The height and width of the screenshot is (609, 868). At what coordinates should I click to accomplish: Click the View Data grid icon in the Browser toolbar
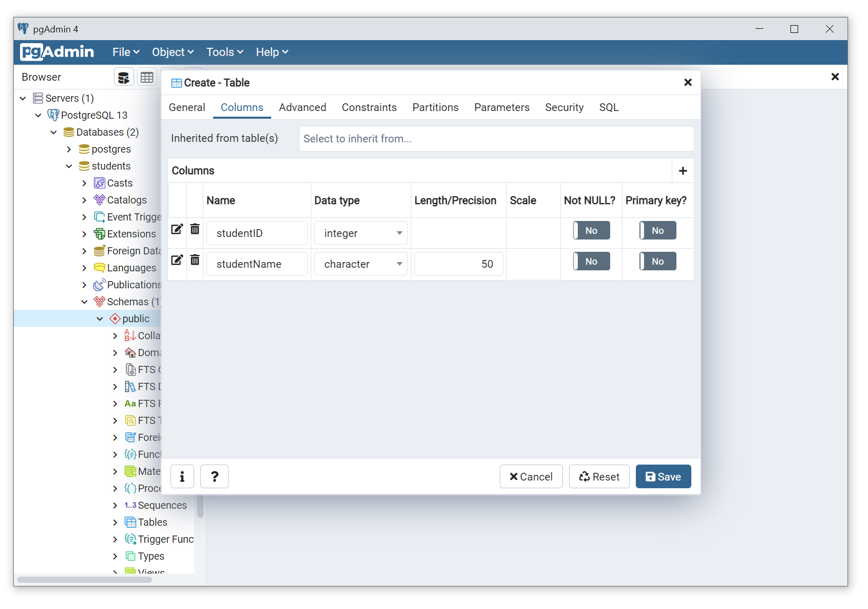click(x=147, y=78)
